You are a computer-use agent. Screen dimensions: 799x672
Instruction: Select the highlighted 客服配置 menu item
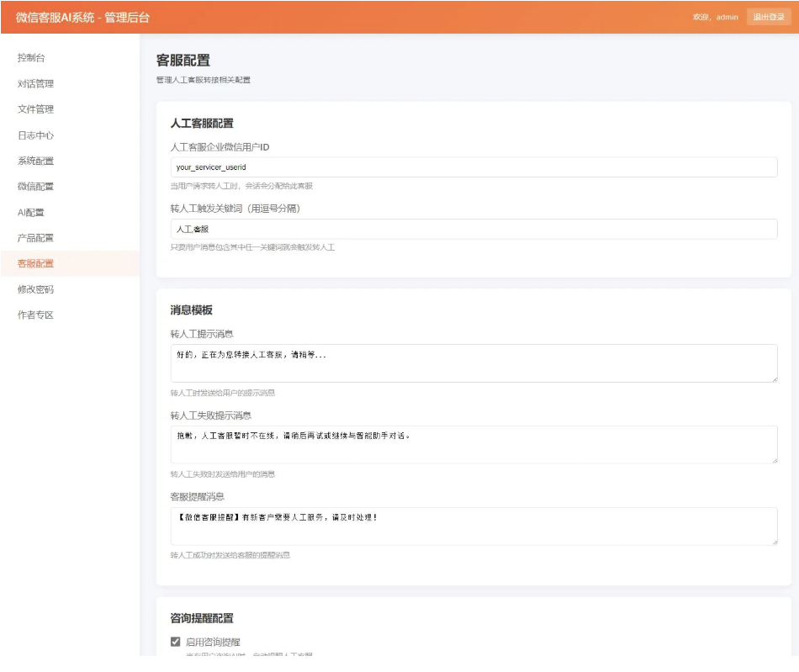pos(35,264)
